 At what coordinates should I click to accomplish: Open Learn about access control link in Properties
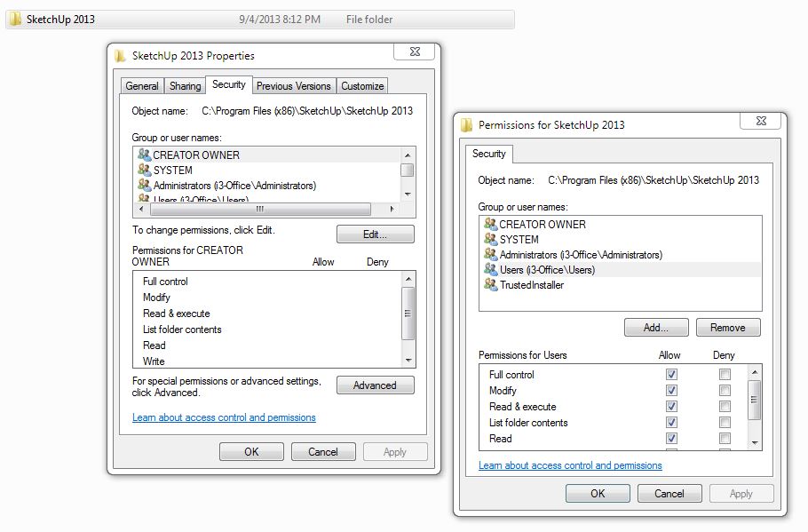pyautogui.click(x=224, y=417)
